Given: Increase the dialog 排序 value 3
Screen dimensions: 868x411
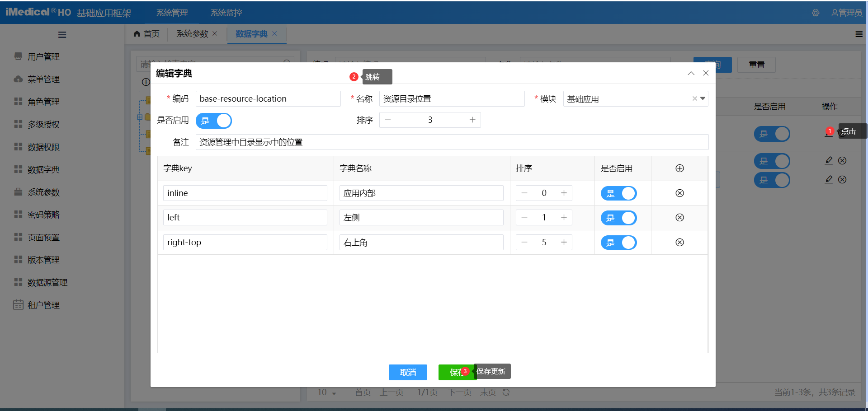Looking at the screenshot, I should point(472,120).
